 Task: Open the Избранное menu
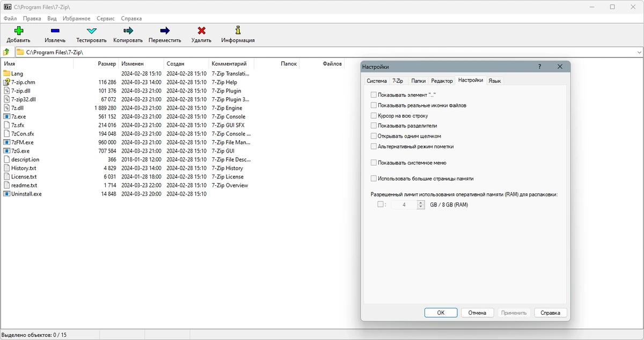click(77, 18)
